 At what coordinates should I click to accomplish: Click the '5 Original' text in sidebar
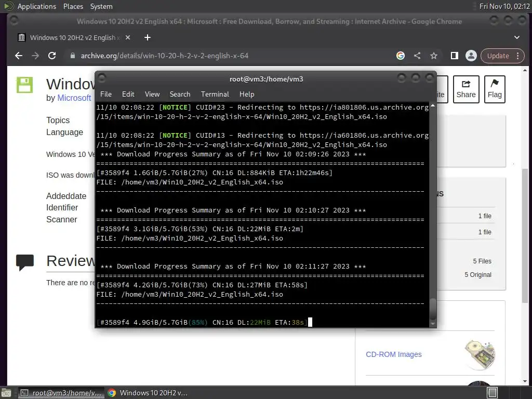478,274
